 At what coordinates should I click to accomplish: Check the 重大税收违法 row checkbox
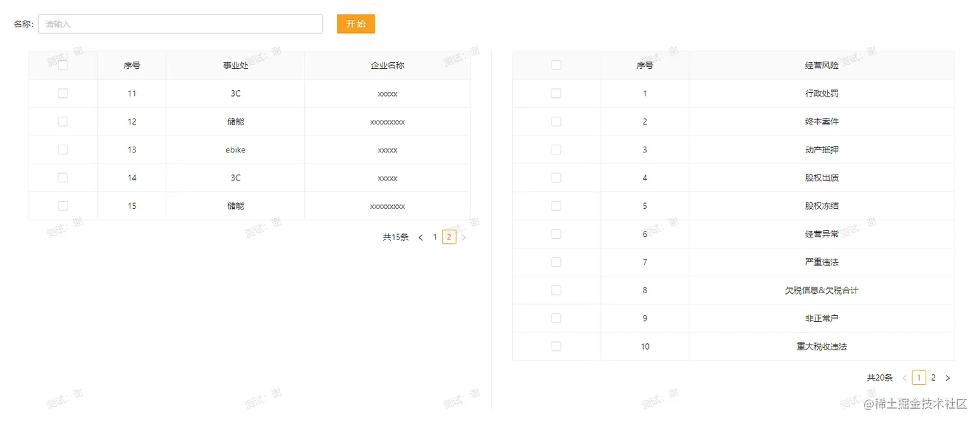(556, 346)
